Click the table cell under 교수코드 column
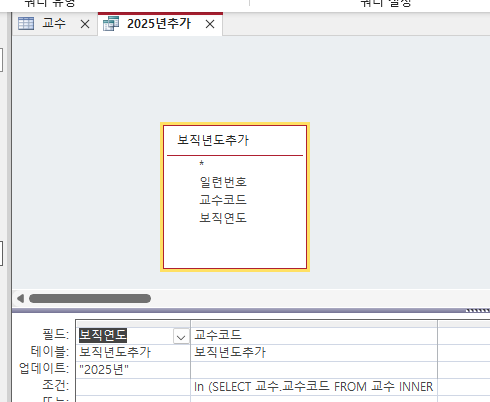Screen dimensions: 490x402 click(x=314, y=352)
